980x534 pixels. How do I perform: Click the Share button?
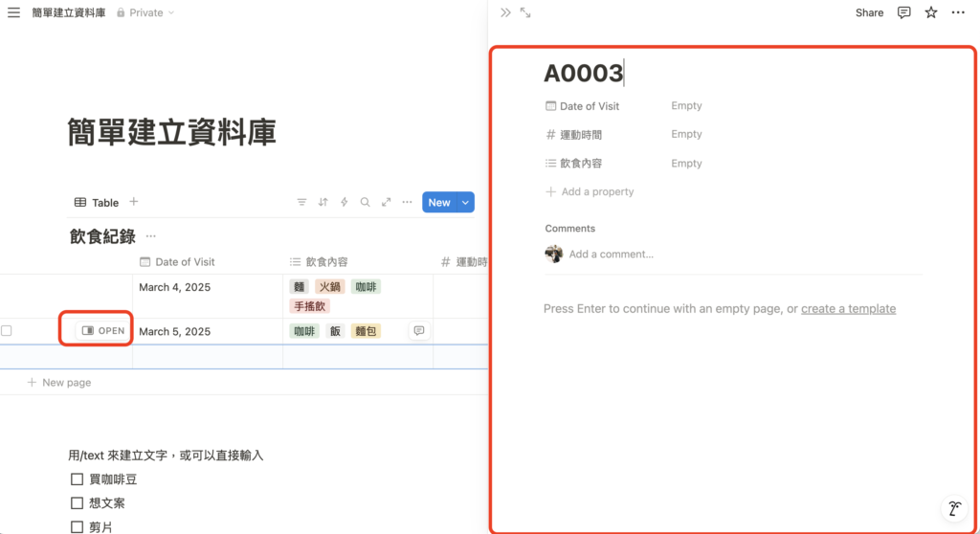pos(869,13)
